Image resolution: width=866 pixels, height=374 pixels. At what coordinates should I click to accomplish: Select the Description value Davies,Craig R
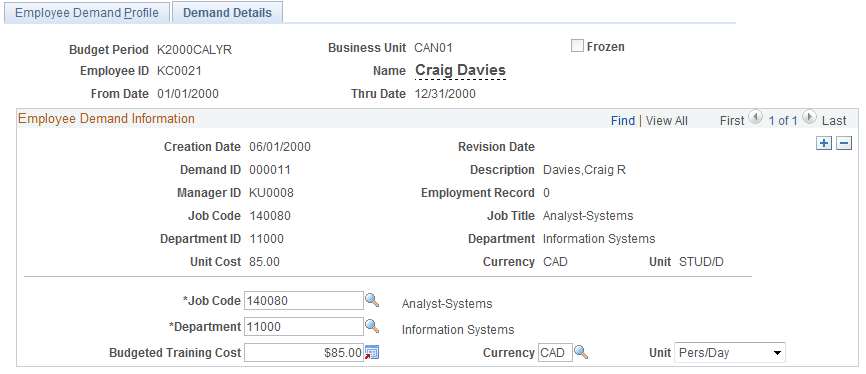click(584, 170)
